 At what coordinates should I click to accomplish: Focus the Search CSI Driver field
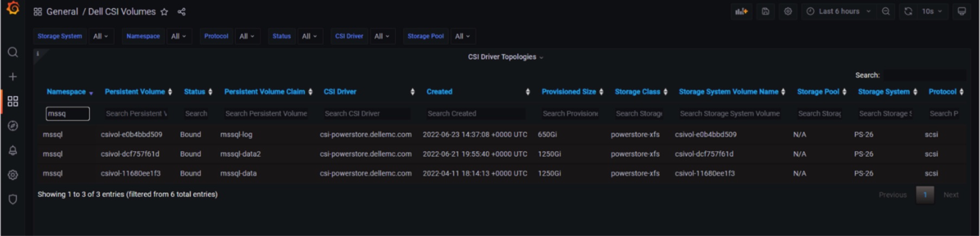click(x=366, y=114)
